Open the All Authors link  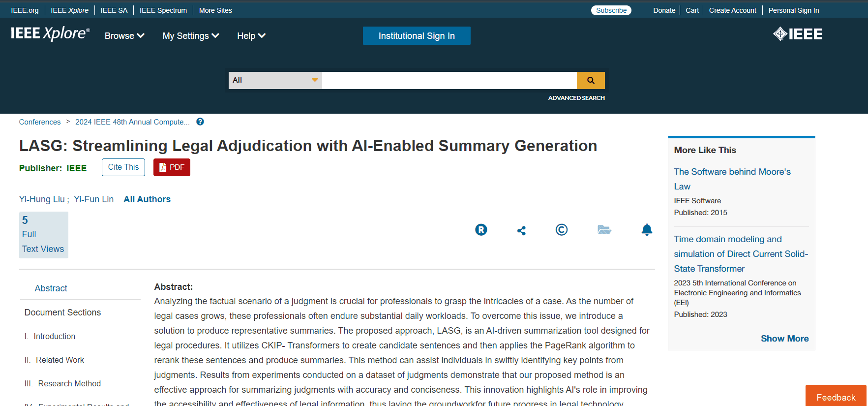(147, 199)
